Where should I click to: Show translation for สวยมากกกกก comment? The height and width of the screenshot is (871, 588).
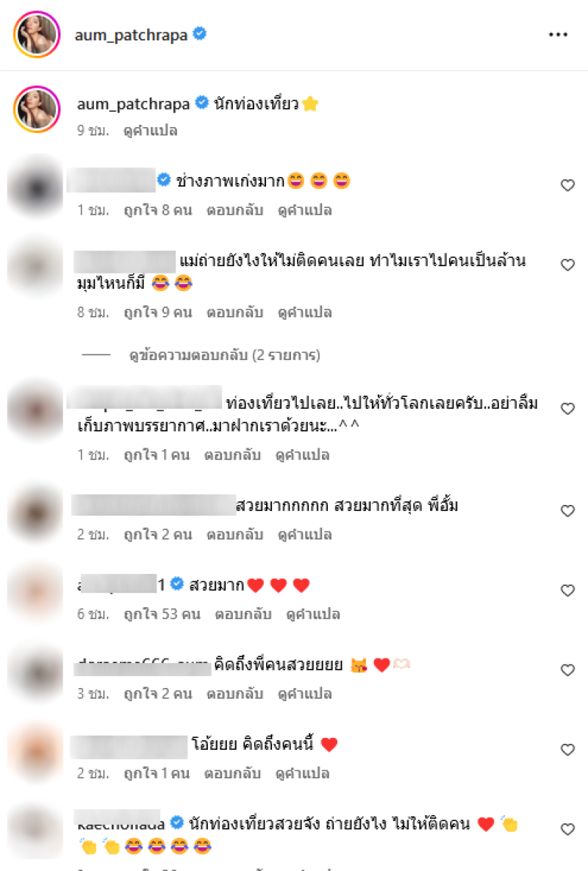pyautogui.click(x=305, y=534)
